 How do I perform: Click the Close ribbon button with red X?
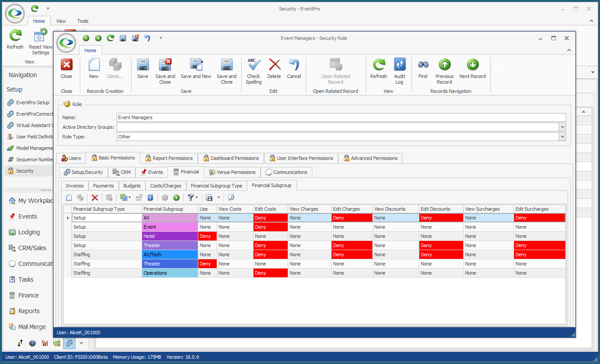[x=66, y=69]
